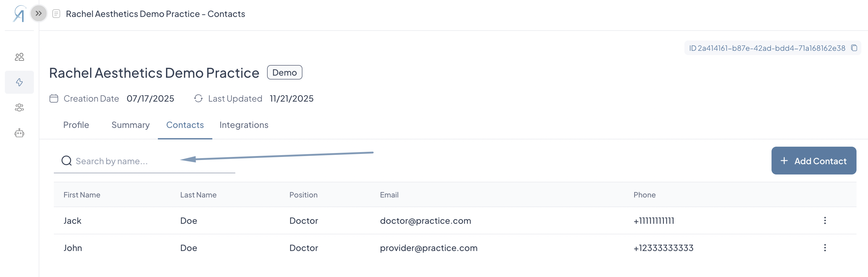Image resolution: width=868 pixels, height=277 pixels.
Task: Click the document icon beside page title
Action: (56, 14)
